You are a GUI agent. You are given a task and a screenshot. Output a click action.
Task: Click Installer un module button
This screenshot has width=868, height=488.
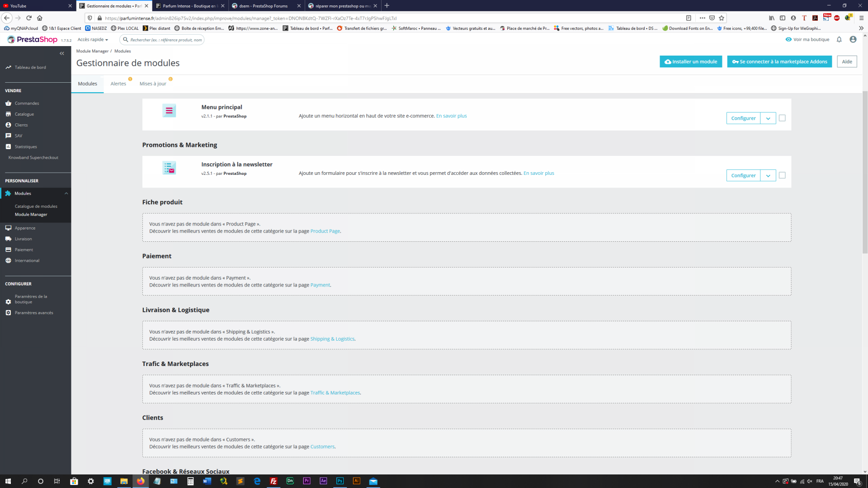coord(690,62)
